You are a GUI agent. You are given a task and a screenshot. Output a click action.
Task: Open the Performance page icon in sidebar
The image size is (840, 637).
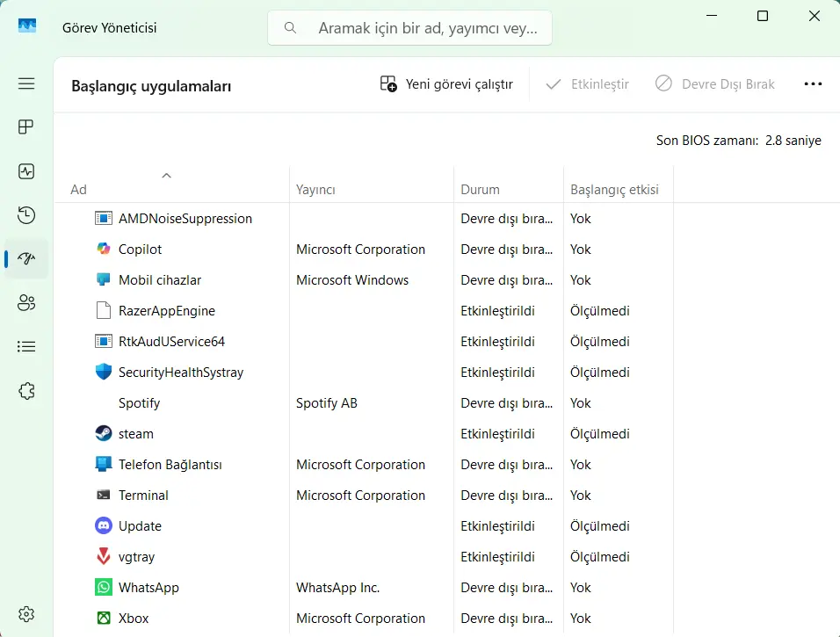point(26,171)
